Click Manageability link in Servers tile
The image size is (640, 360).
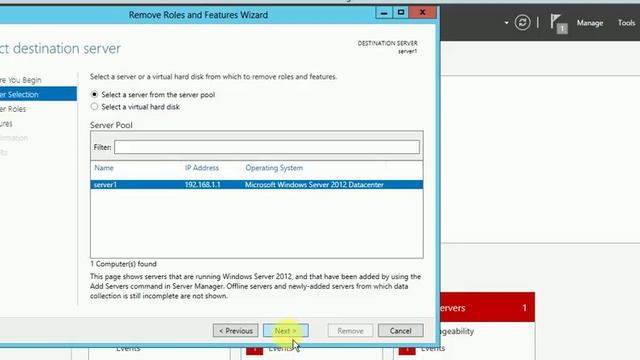(x=457, y=331)
